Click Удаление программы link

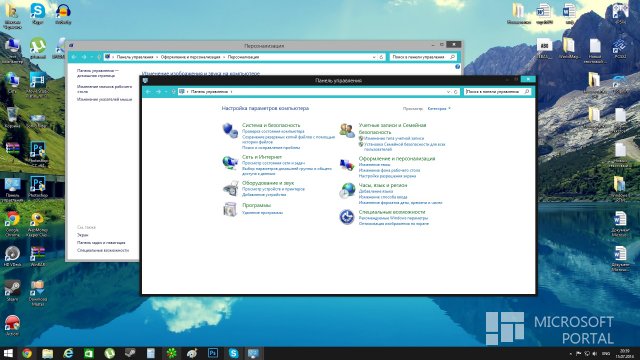tap(262, 213)
